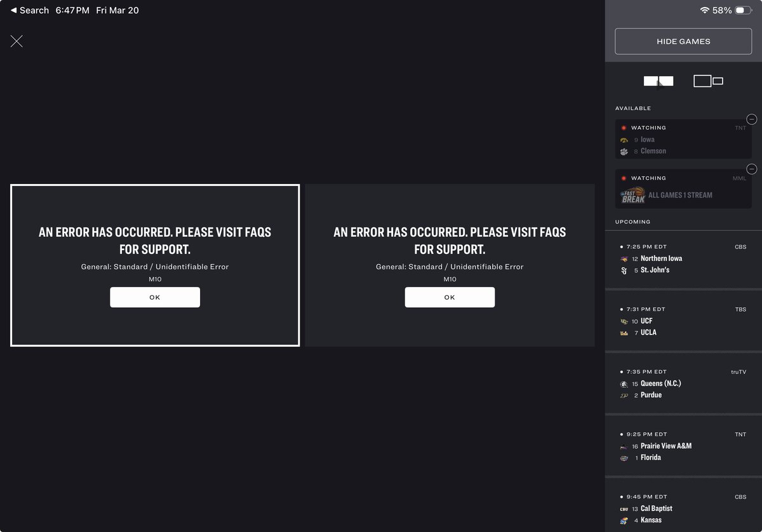The height and width of the screenshot is (532, 762).
Task: Remove the All Games 1 Stream with minus icon
Action: pos(752,169)
